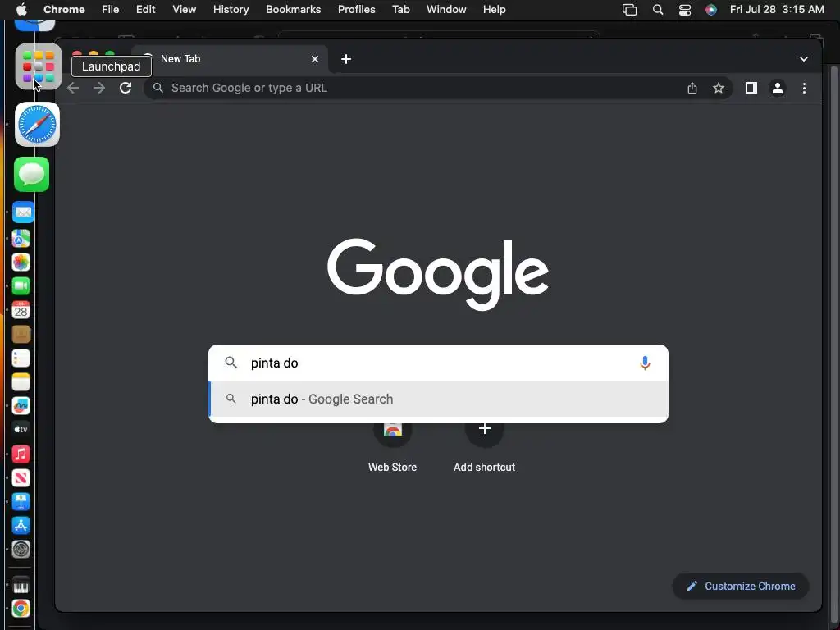Viewport: 840px width, 630px height.
Task: Open the Window menu
Action: pyautogui.click(x=446, y=9)
